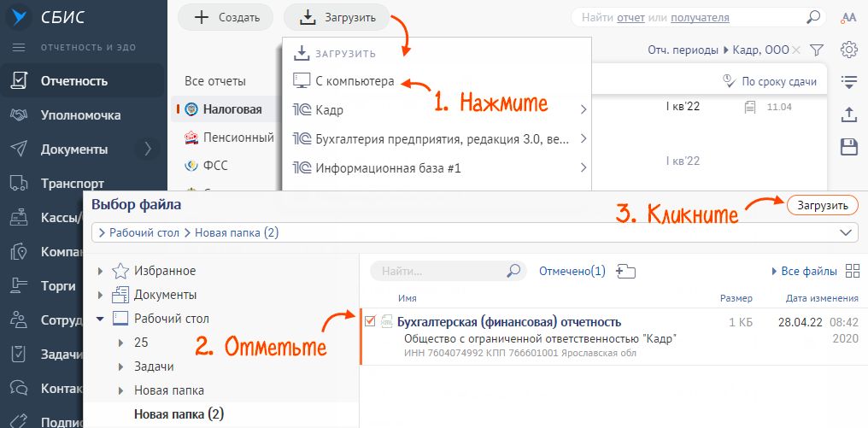Click magnifier icon in top search

click(813, 17)
